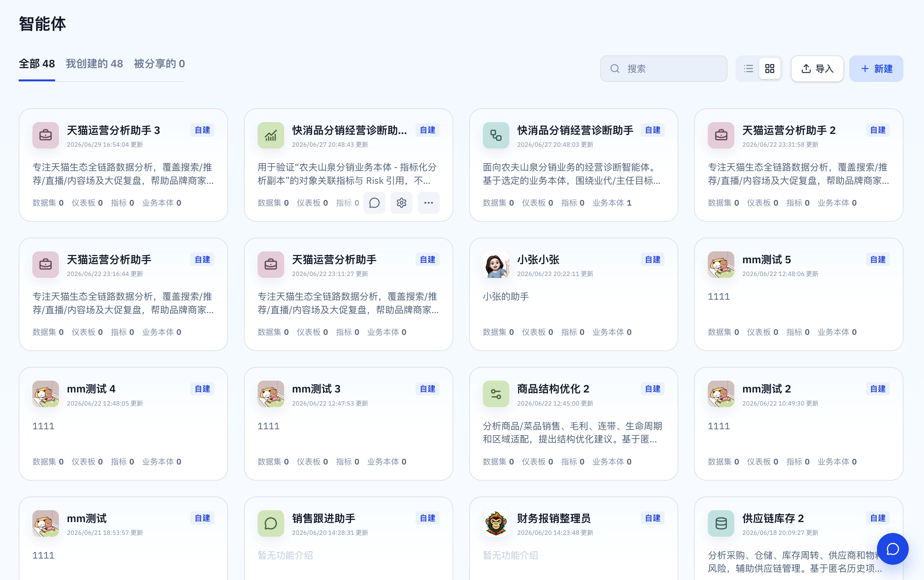The height and width of the screenshot is (580, 924).
Task: Click 指标 0 on 商品结构优化 2
Action: pos(573,462)
